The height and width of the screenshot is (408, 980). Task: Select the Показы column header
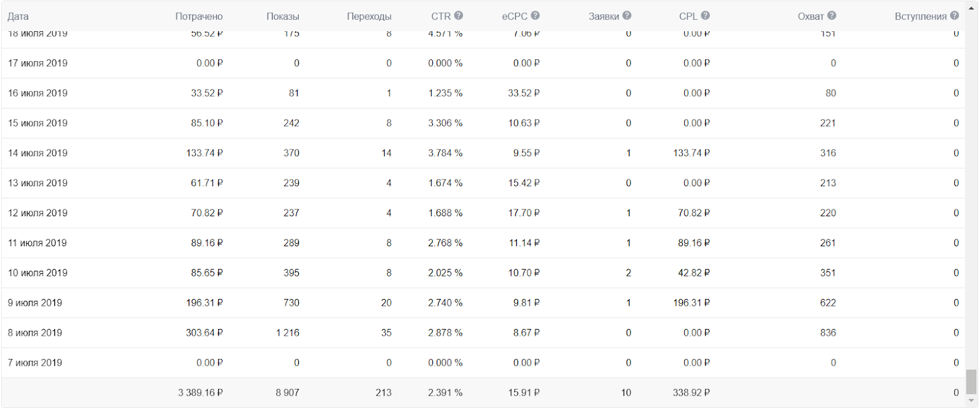[282, 17]
